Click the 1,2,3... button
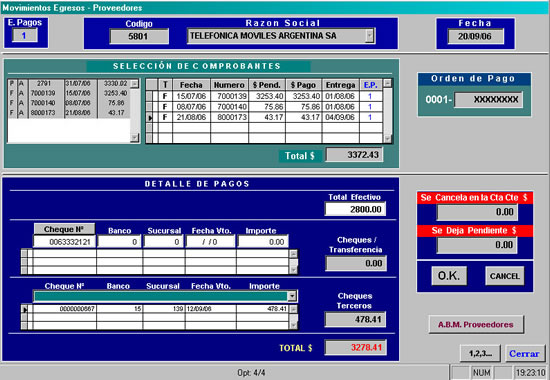The width and height of the screenshot is (550, 380). coord(480,354)
